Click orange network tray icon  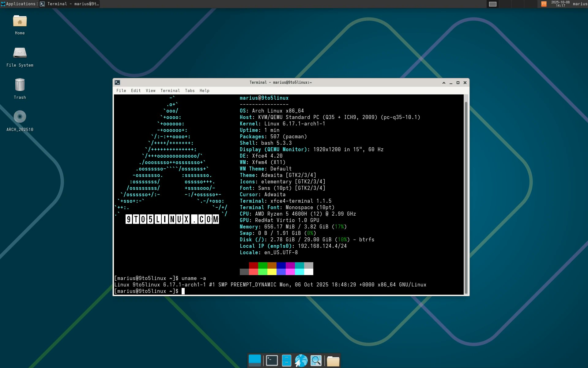544,4
